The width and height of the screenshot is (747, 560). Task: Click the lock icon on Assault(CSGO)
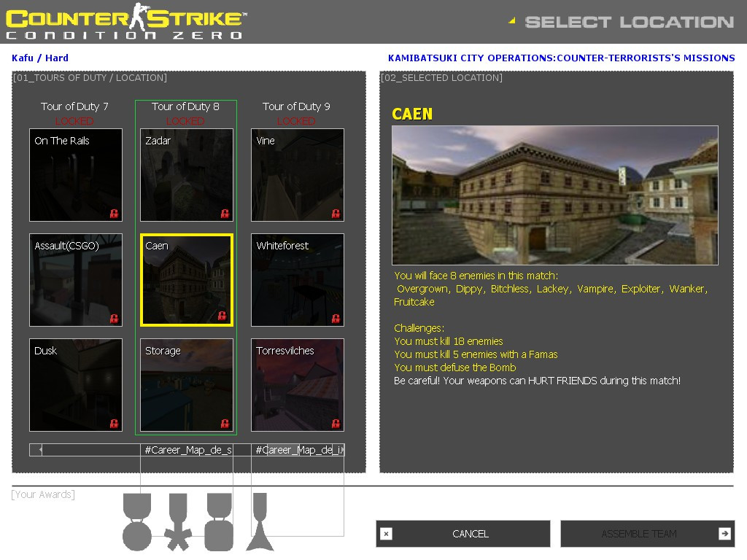coord(114,319)
